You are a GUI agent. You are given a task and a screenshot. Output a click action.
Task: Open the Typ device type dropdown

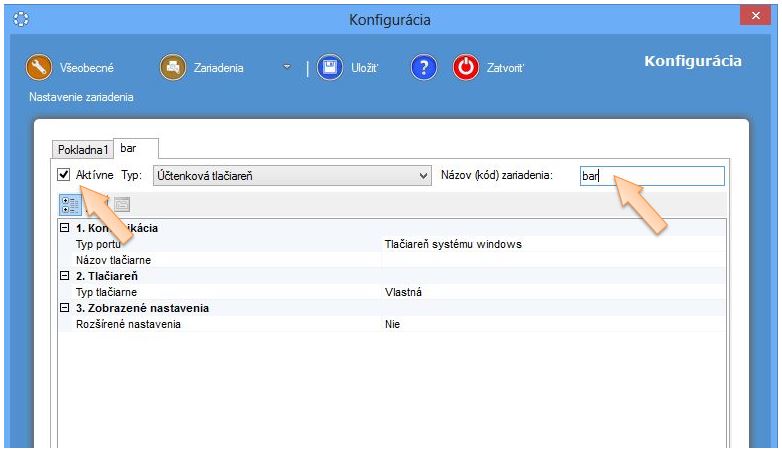pyautogui.click(x=422, y=176)
